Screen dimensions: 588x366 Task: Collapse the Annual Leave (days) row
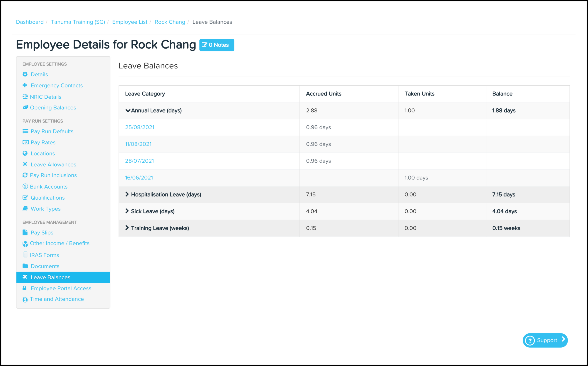[128, 111]
